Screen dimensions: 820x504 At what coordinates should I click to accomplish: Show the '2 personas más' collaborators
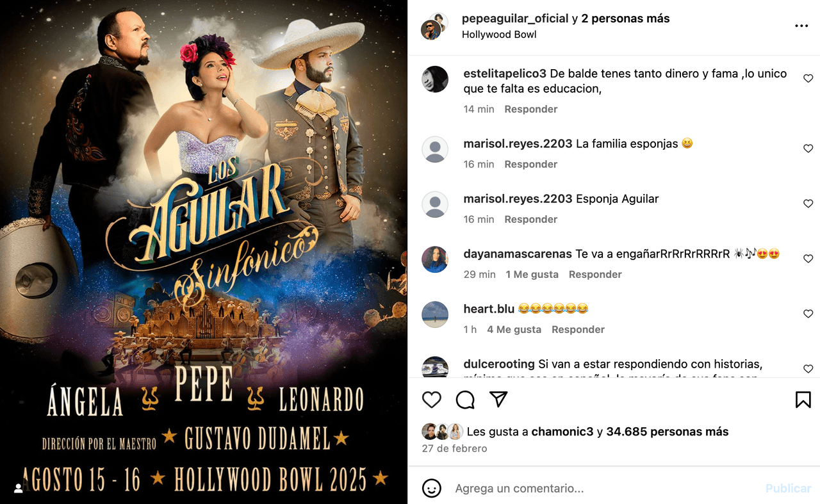click(x=625, y=19)
